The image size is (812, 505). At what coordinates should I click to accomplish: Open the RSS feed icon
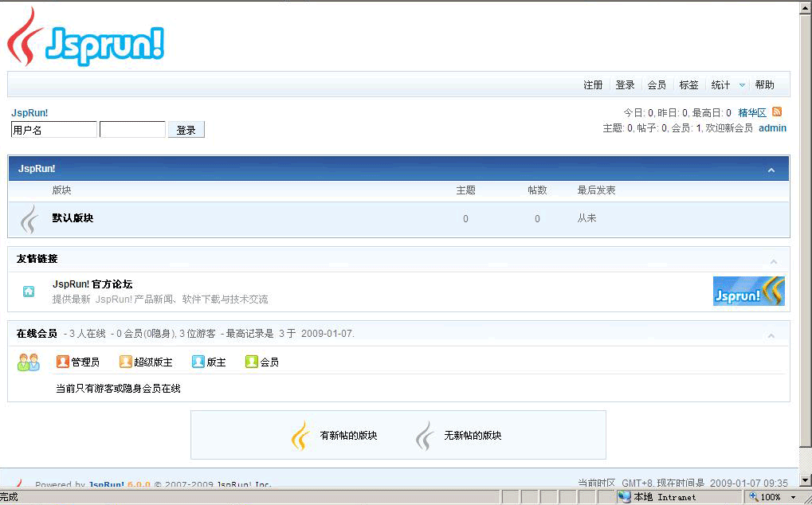coord(777,112)
